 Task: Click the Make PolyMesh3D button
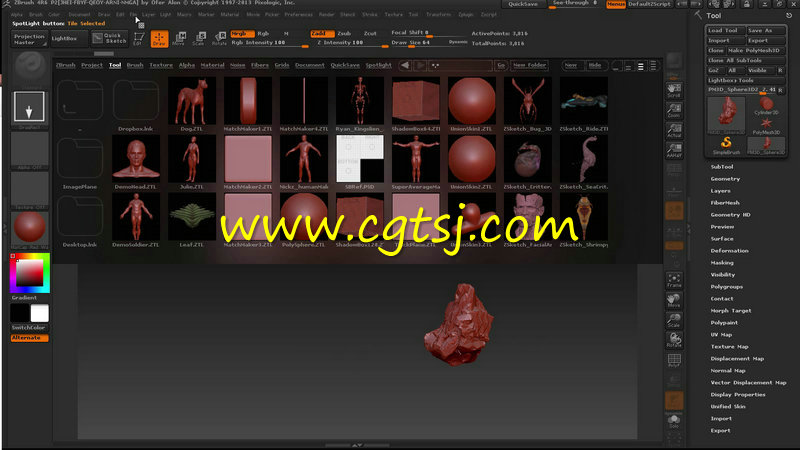(755, 51)
